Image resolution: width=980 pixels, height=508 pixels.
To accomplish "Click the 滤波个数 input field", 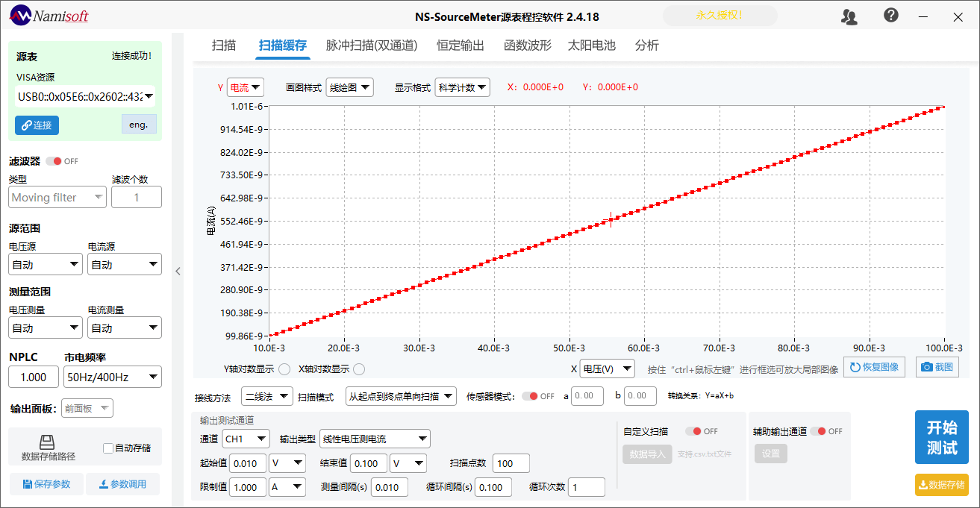I will click(137, 197).
